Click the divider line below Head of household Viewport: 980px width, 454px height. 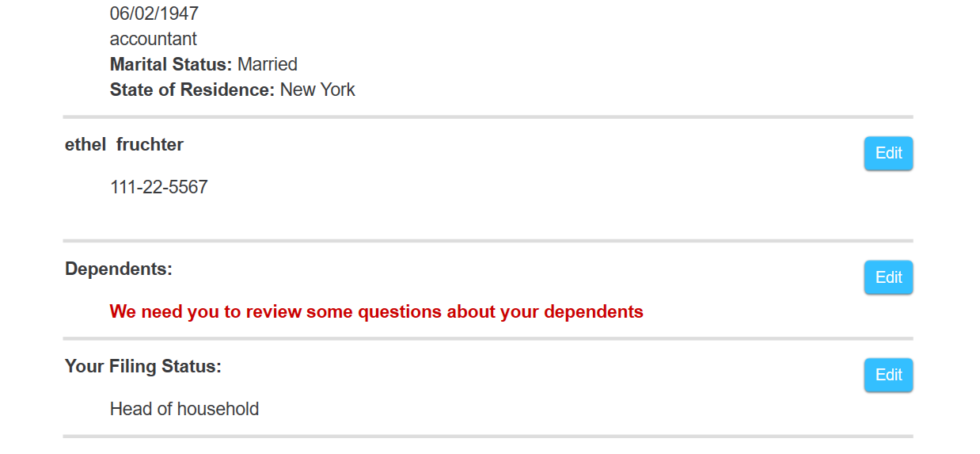point(488,437)
